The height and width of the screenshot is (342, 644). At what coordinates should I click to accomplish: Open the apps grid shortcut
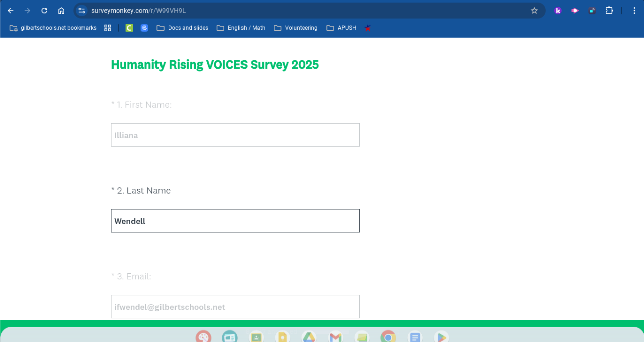click(x=108, y=28)
